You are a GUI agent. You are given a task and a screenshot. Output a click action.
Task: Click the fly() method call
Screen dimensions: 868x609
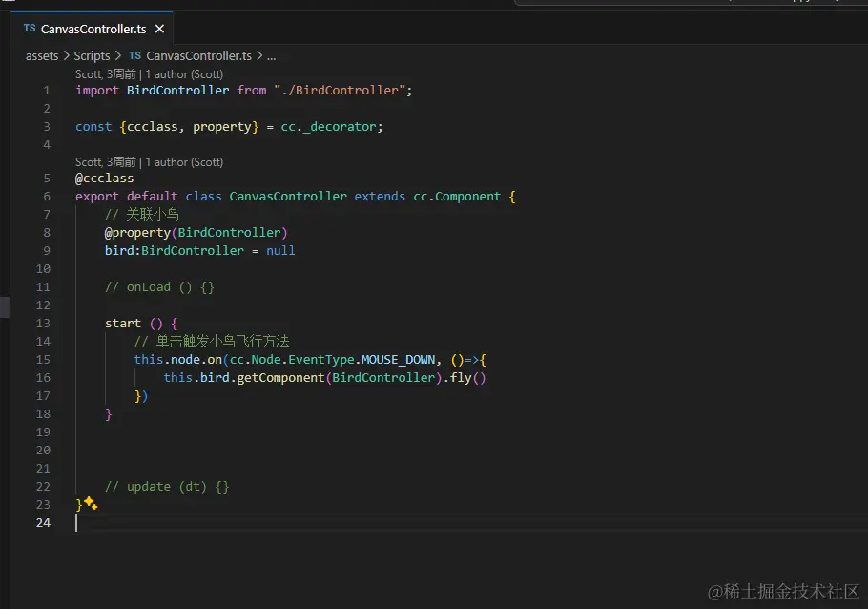[467, 378]
